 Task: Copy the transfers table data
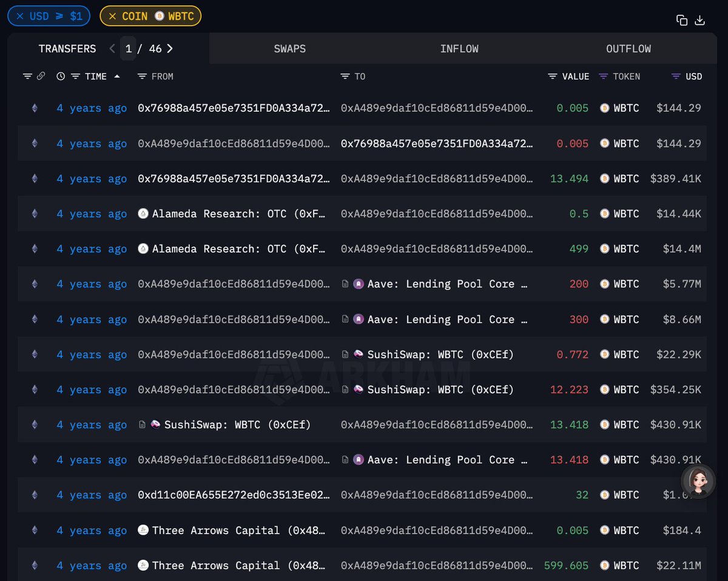click(682, 20)
